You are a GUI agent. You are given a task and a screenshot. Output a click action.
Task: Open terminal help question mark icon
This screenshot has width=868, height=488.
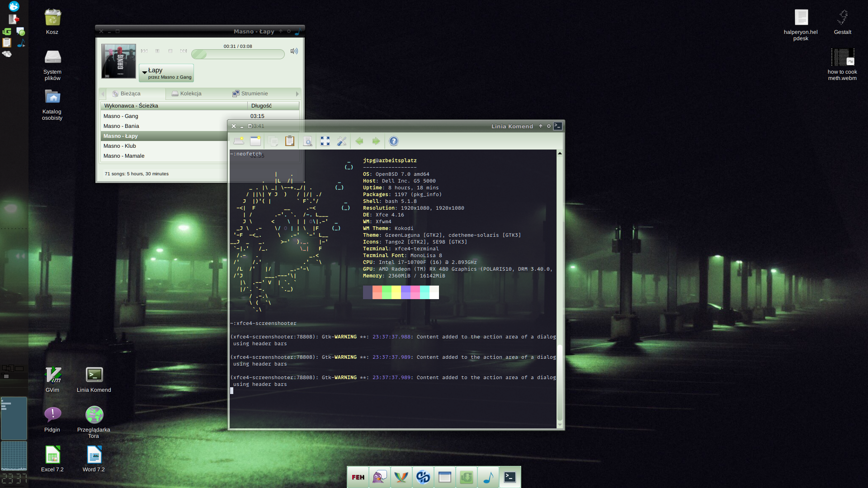point(394,141)
